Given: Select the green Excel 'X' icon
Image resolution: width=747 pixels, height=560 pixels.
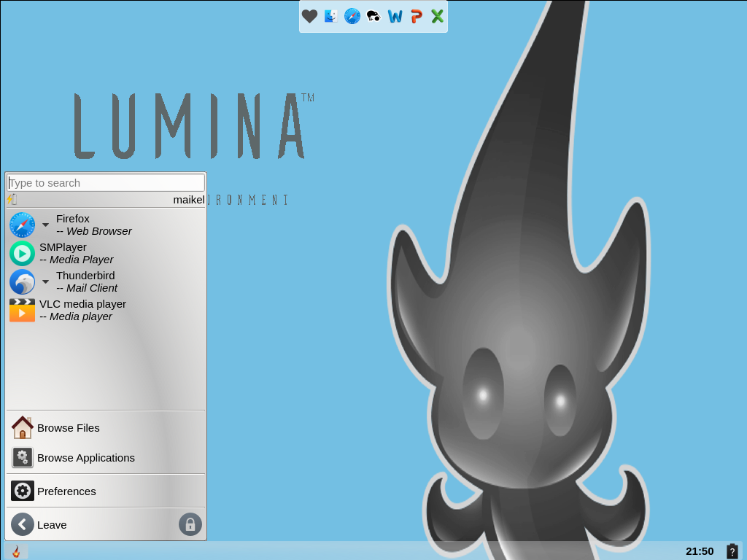Looking at the screenshot, I should click(436, 16).
